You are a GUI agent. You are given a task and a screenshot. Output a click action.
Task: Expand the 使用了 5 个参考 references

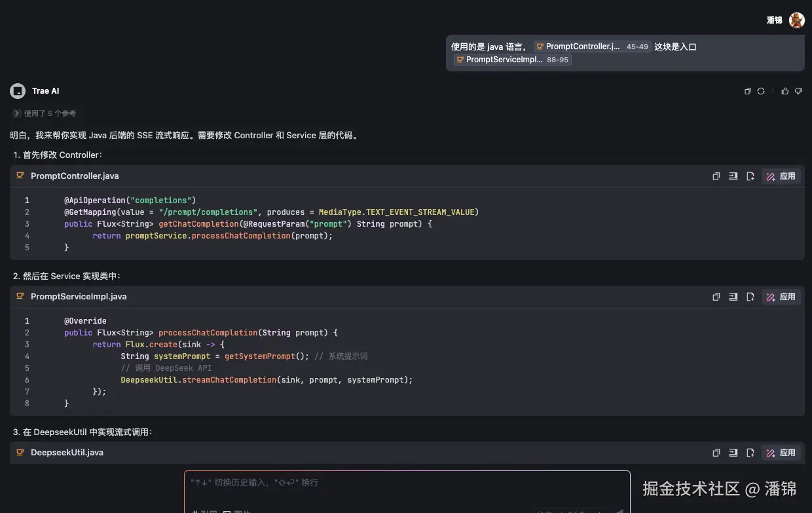point(44,113)
